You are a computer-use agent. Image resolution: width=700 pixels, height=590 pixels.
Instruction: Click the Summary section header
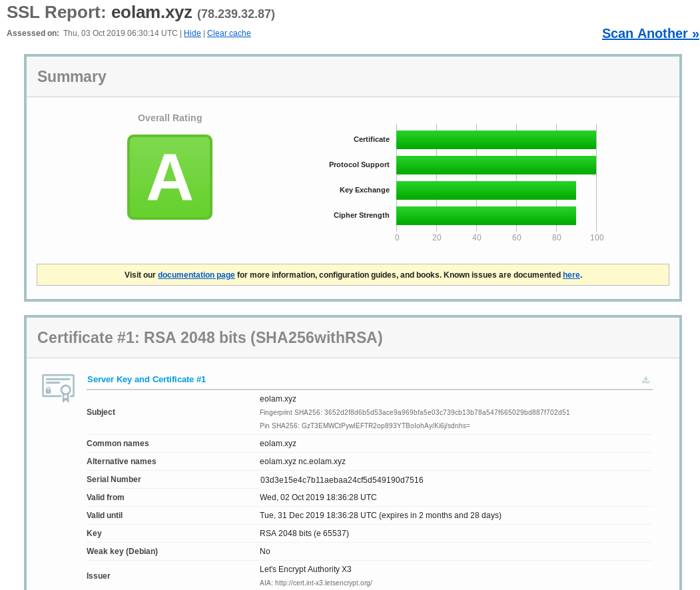[72, 77]
